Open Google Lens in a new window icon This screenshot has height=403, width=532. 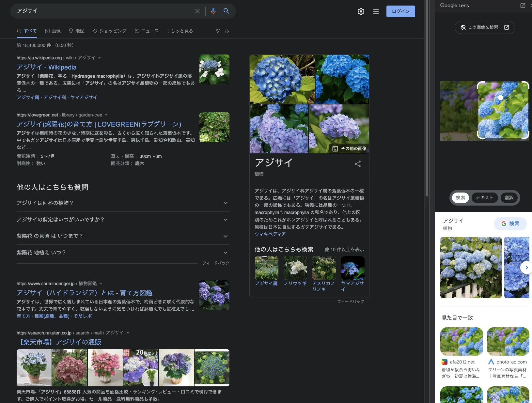(523, 6)
